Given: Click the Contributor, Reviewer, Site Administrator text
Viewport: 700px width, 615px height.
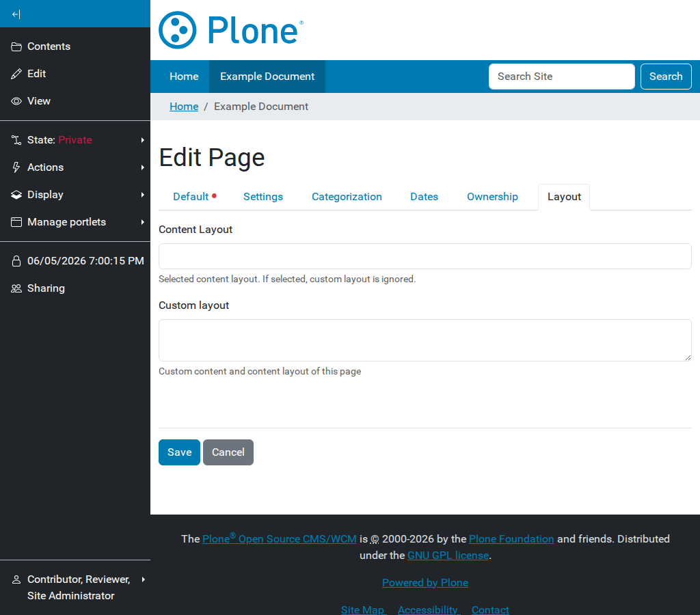Looking at the screenshot, I should [79, 588].
